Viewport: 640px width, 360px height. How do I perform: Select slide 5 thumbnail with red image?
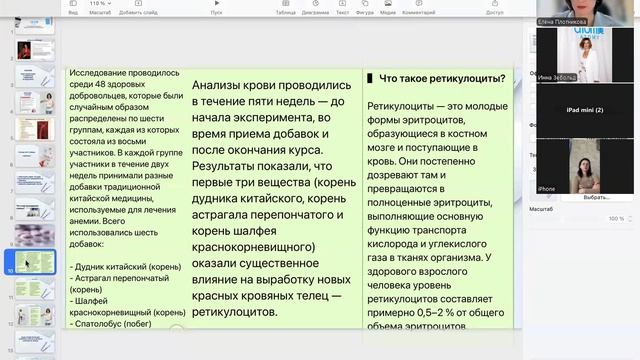(x=35, y=129)
